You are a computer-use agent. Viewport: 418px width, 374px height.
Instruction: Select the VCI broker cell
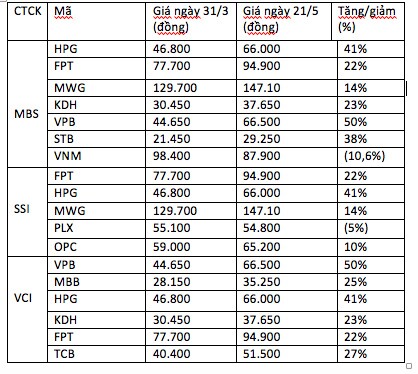click(x=27, y=309)
